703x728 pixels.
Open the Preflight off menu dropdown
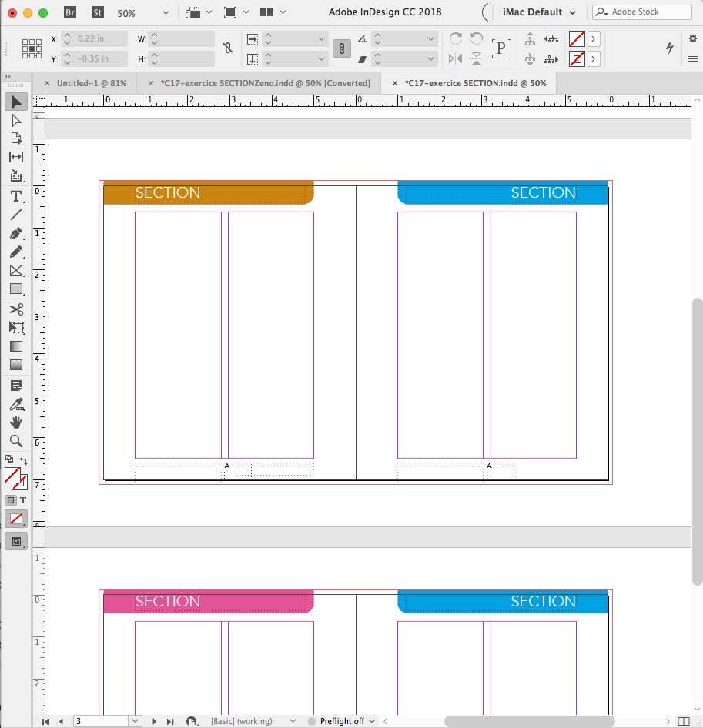click(x=372, y=721)
